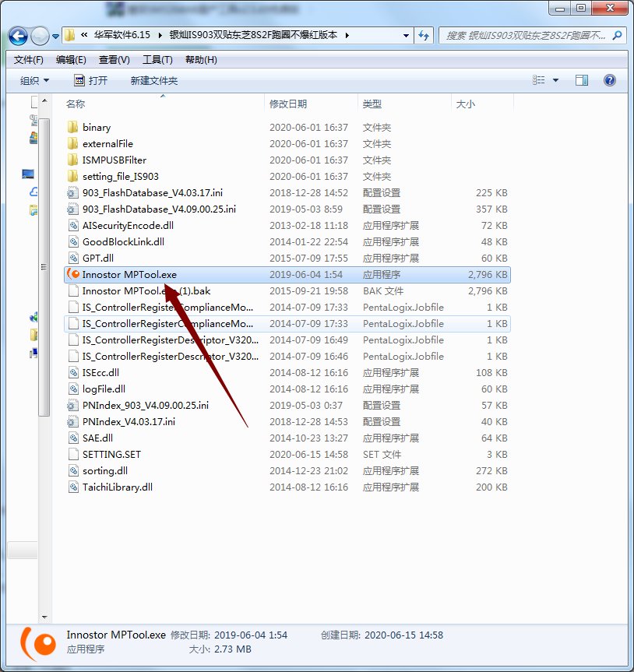The image size is (634, 672).
Task: Click the SET 文件 type cell
Action: coord(382,454)
